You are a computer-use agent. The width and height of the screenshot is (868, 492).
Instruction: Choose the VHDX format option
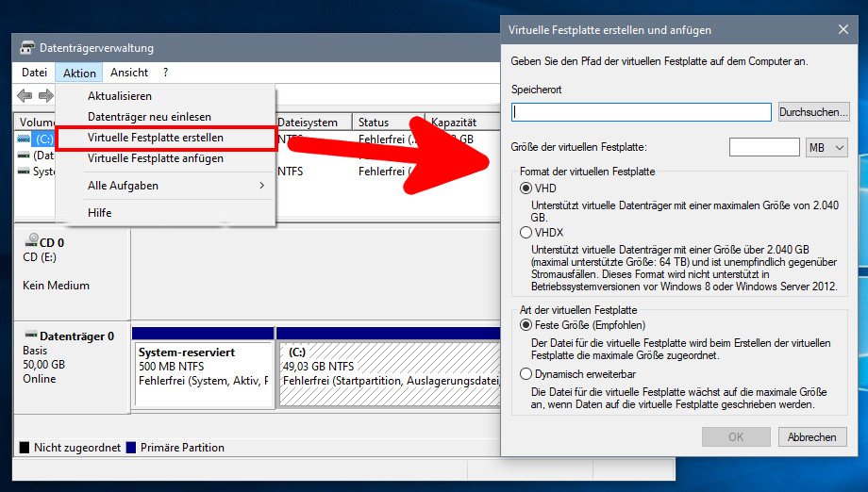click(526, 232)
